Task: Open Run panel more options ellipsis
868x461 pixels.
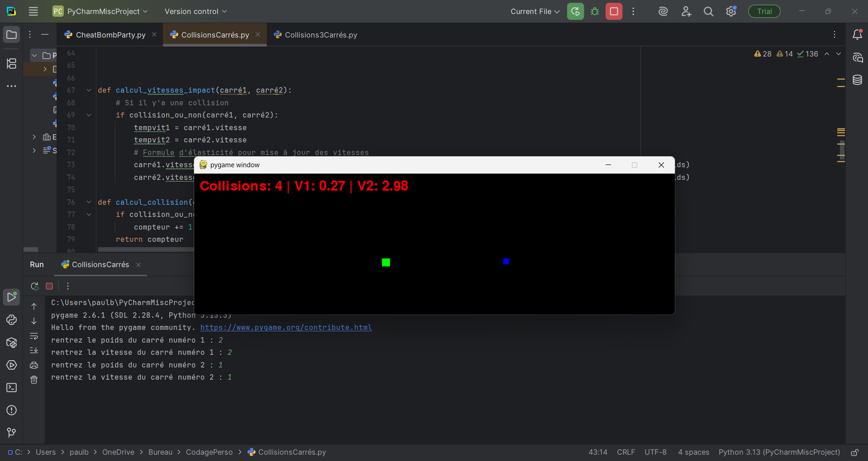Action: pyautogui.click(x=68, y=286)
